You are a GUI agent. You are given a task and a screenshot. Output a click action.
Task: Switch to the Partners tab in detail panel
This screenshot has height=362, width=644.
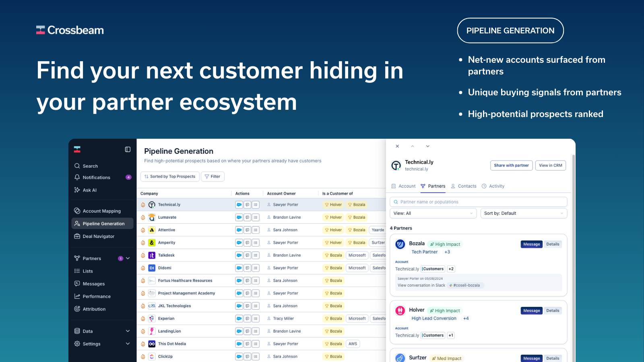(433, 186)
